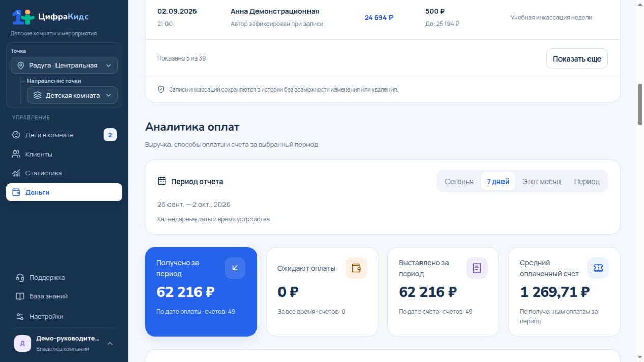
Task: Open Настройки from the sidebar
Action: pos(64,316)
